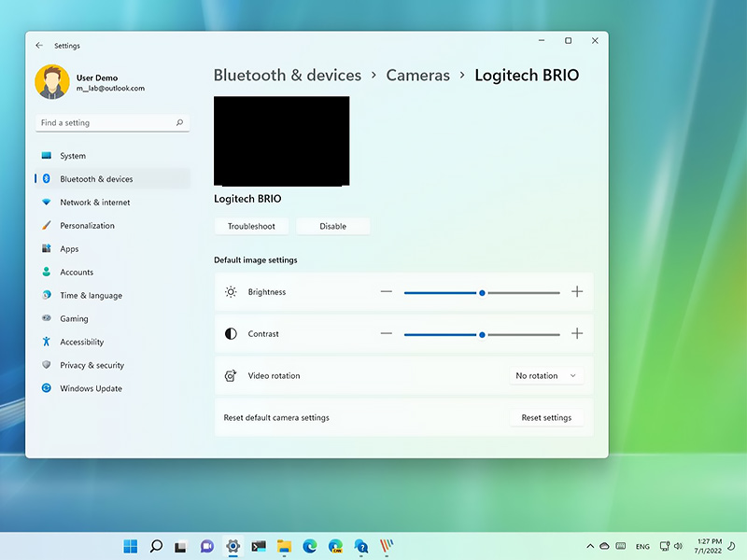Image resolution: width=747 pixels, height=560 pixels.
Task: Select Bluetooth & devices in the sidebar
Action: pos(112,179)
